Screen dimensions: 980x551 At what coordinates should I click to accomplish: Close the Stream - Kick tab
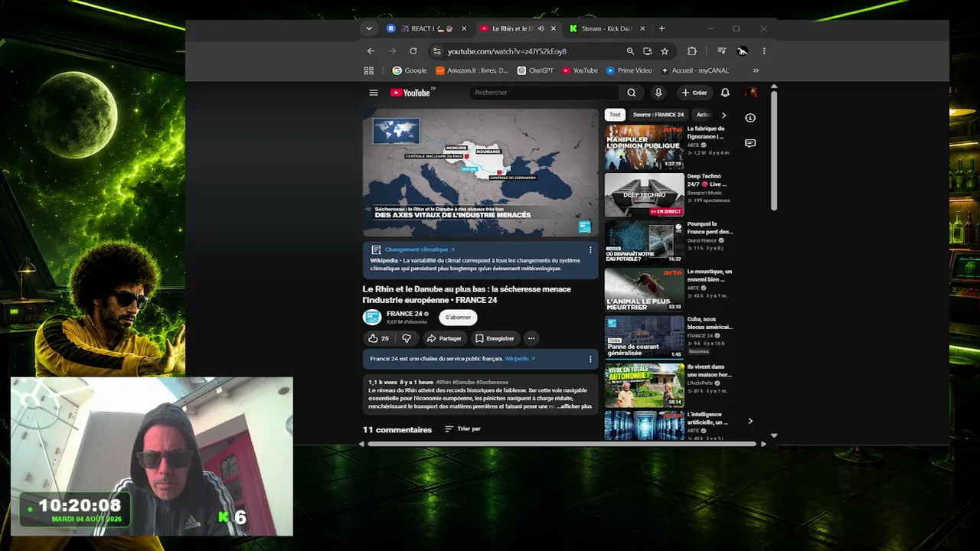pos(642,29)
